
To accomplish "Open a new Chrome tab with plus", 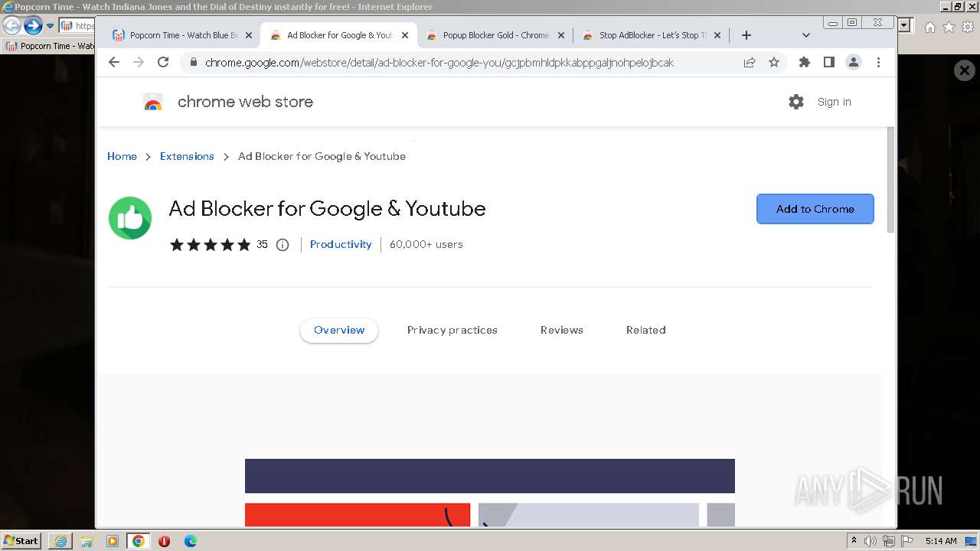I will pos(746,35).
